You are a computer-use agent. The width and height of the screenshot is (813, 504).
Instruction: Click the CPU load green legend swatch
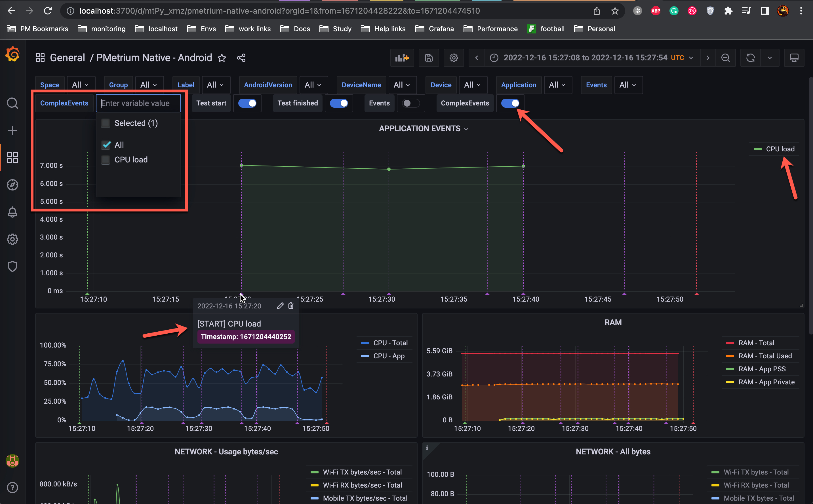(x=757, y=149)
